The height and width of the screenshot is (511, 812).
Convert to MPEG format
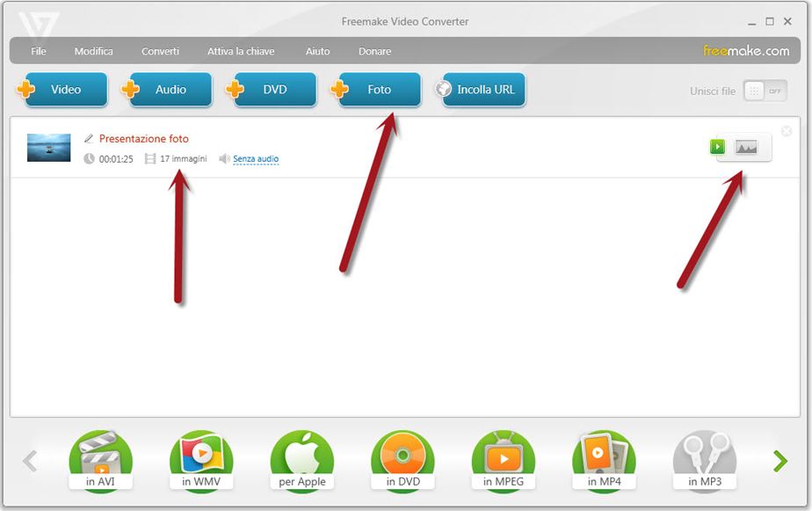(504, 460)
